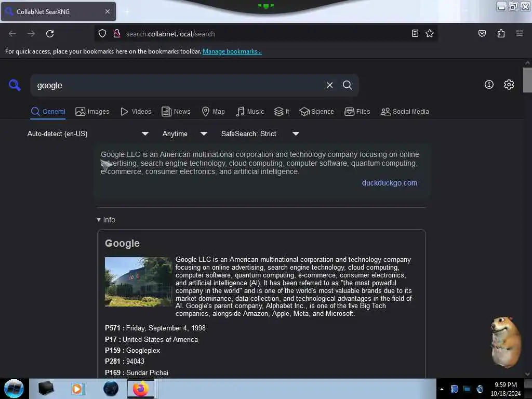The image size is (532, 399).
Task: Click the Manage bookmarks link
Action: click(232, 51)
